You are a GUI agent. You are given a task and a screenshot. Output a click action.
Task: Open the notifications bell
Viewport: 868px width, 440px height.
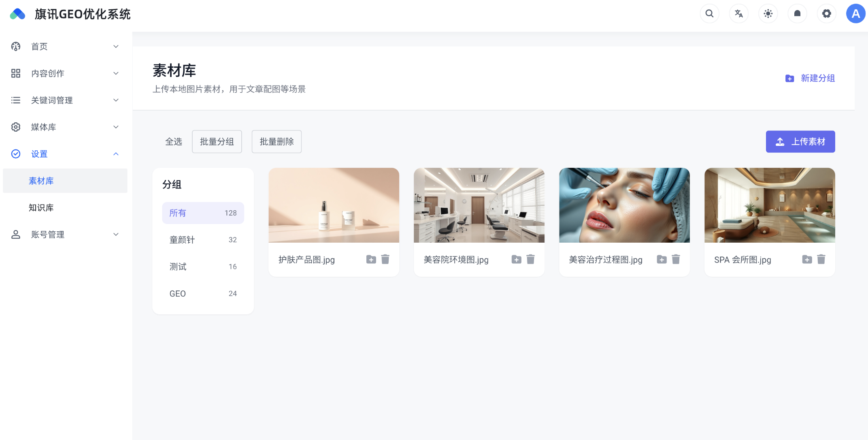797,14
